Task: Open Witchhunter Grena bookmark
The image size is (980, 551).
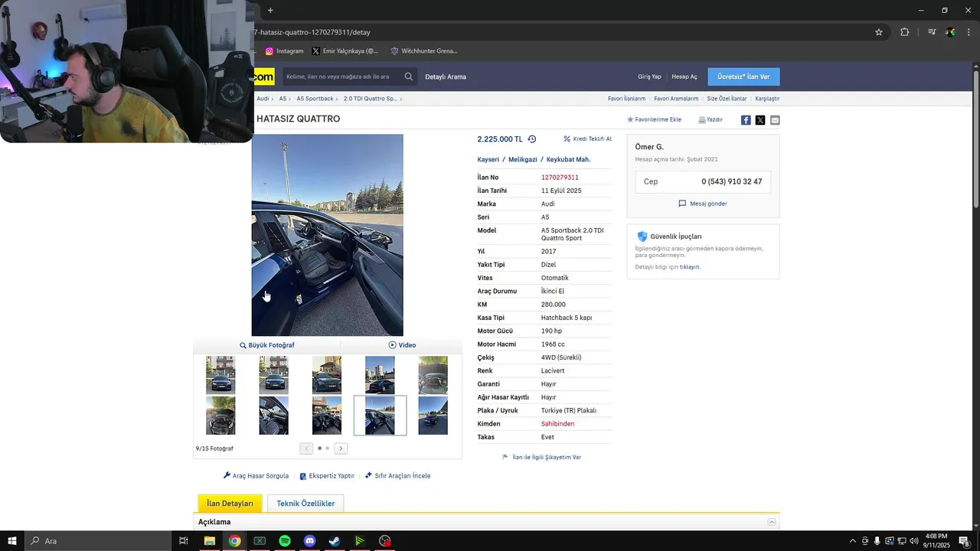Action: tap(424, 51)
